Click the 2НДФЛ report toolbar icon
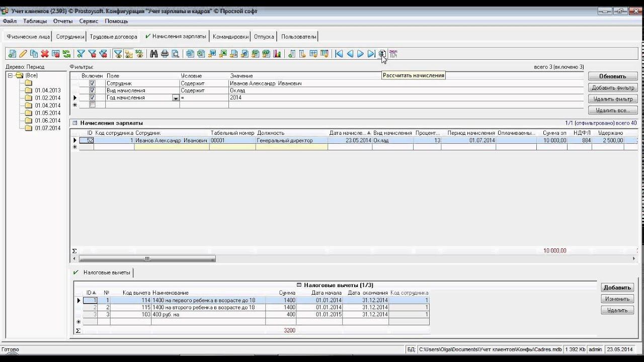Screen dimensions: 644x362 point(393,54)
